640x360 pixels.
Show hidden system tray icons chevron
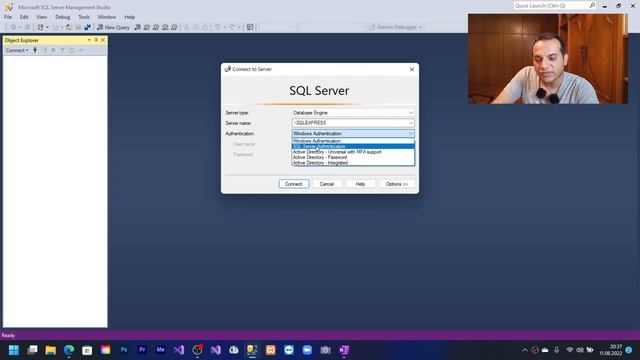[524, 350]
